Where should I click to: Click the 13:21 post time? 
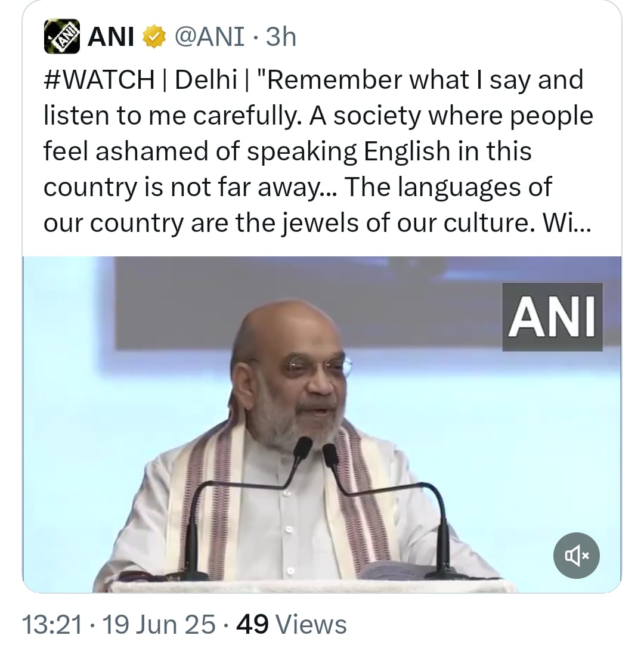pyautogui.click(x=51, y=624)
